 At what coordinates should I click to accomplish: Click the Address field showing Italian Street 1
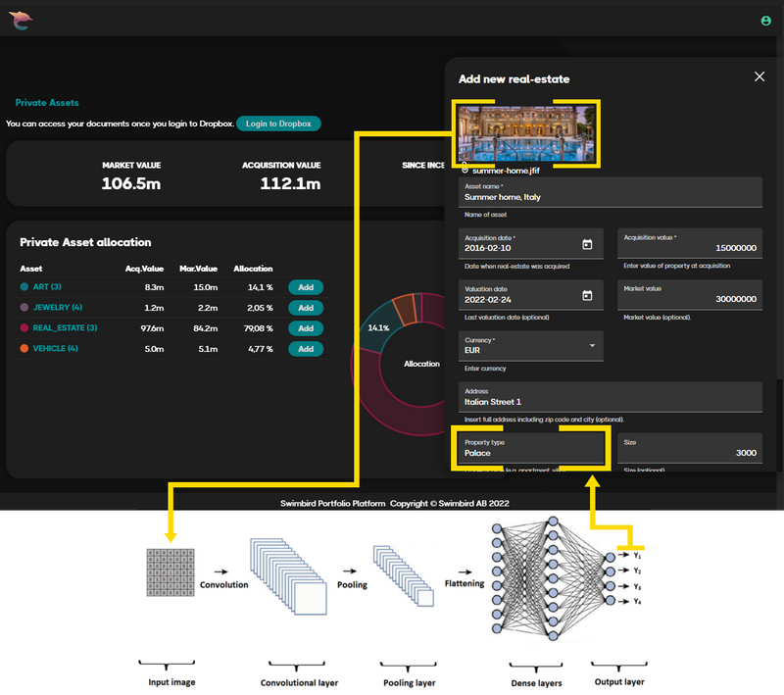click(608, 398)
